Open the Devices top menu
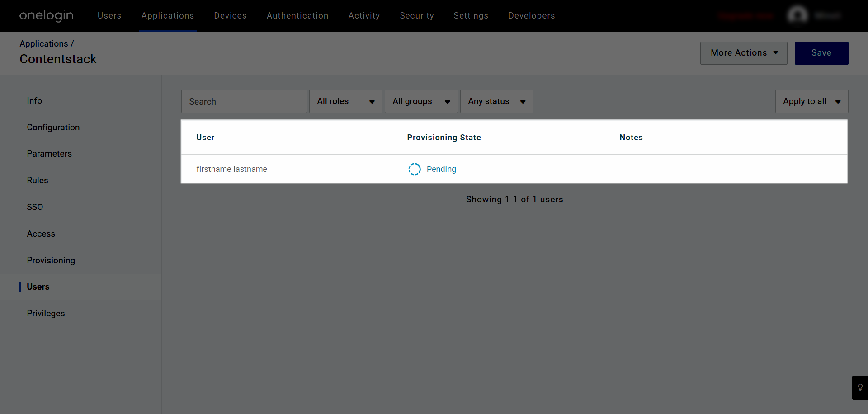Viewport: 868px width, 414px height. (231, 16)
